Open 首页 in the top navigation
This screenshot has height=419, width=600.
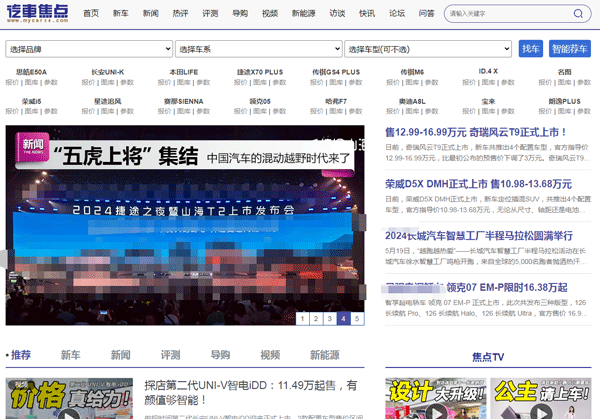coord(91,13)
